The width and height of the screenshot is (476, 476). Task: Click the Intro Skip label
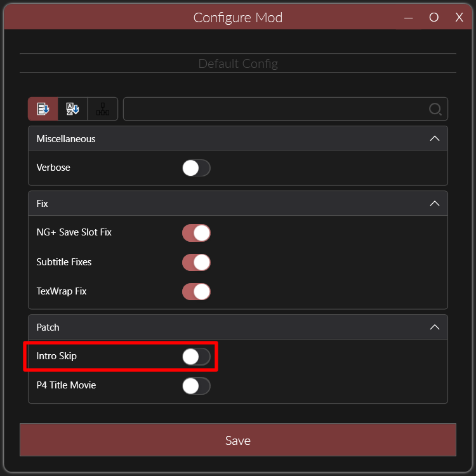point(56,356)
